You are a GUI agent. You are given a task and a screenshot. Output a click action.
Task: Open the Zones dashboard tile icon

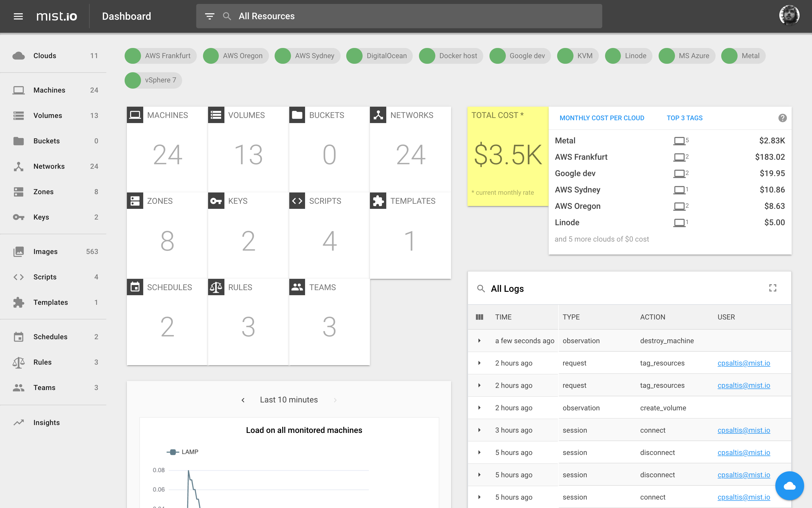(135, 201)
